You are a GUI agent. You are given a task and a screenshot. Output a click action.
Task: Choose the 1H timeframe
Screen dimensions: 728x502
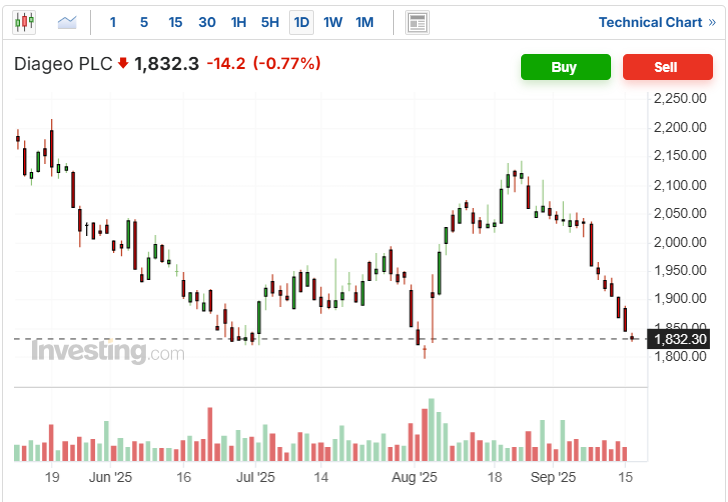(x=239, y=22)
